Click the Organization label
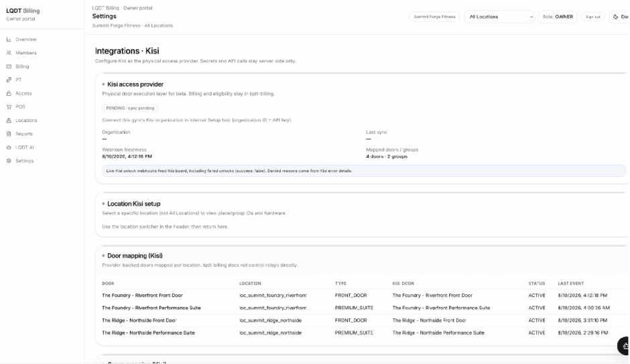 116,132
